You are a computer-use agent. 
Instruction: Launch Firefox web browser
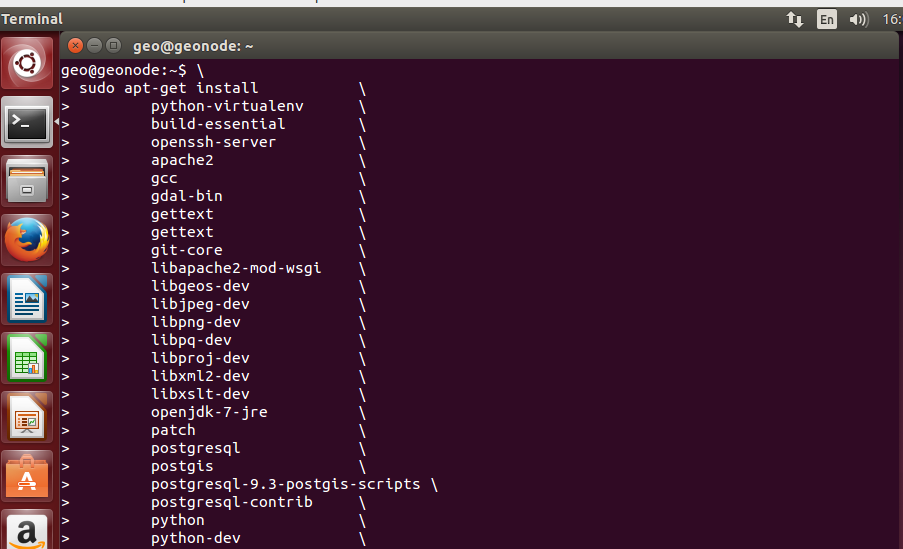tap(27, 240)
